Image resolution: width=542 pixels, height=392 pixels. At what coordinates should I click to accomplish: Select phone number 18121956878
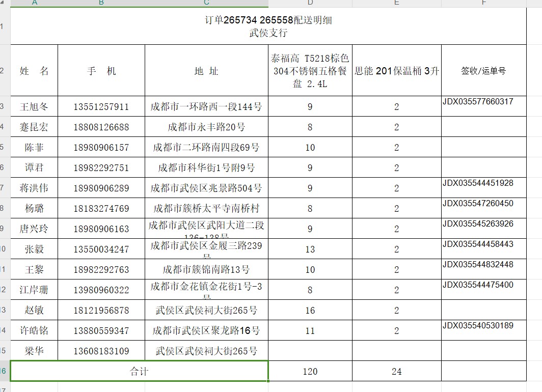tap(101, 310)
